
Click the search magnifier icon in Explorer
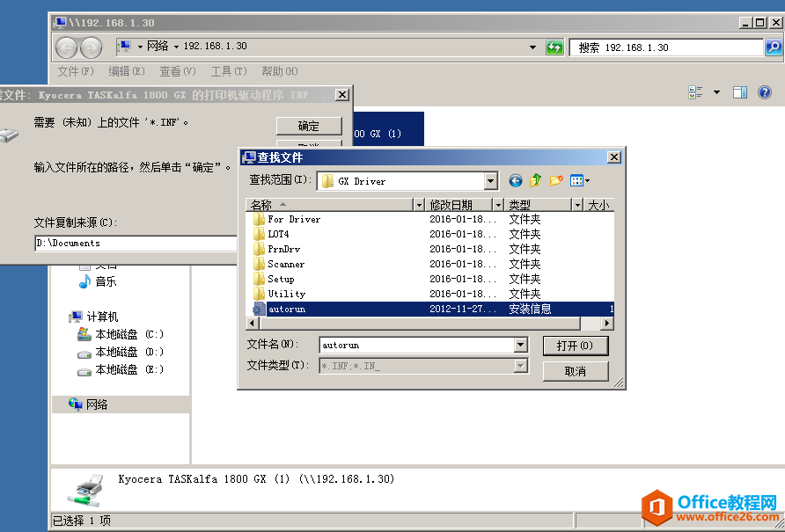(774, 47)
